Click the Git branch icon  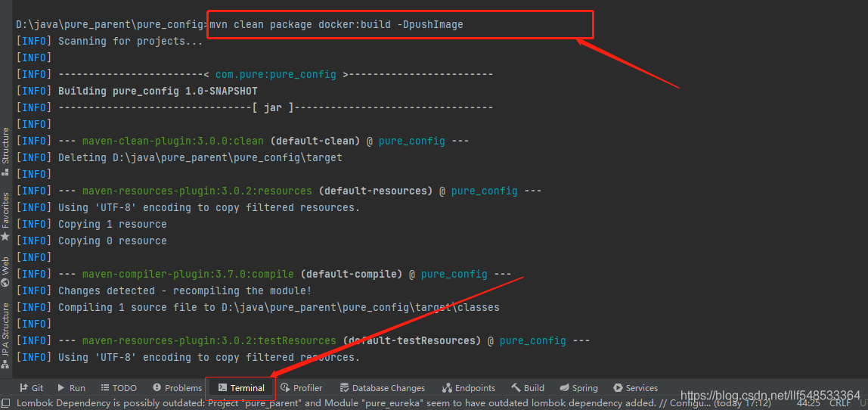23,388
